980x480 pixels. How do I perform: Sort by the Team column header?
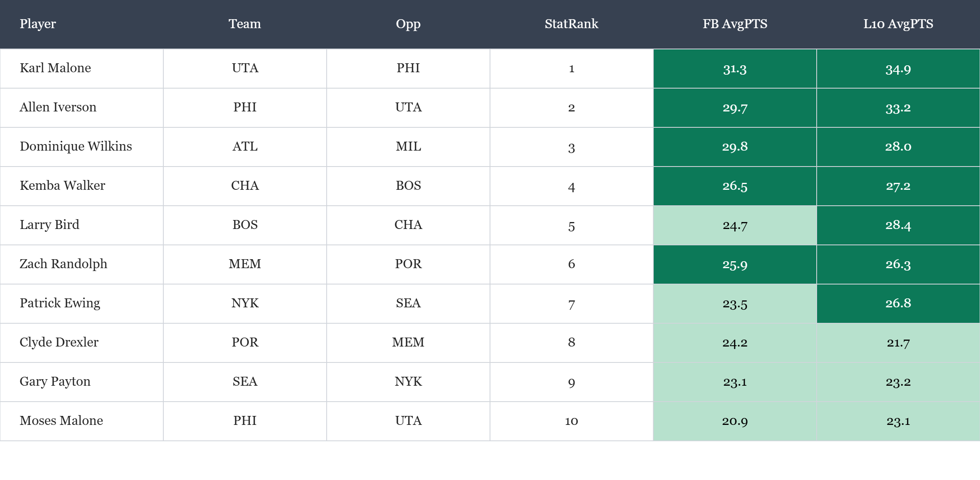[x=245, y=24]
